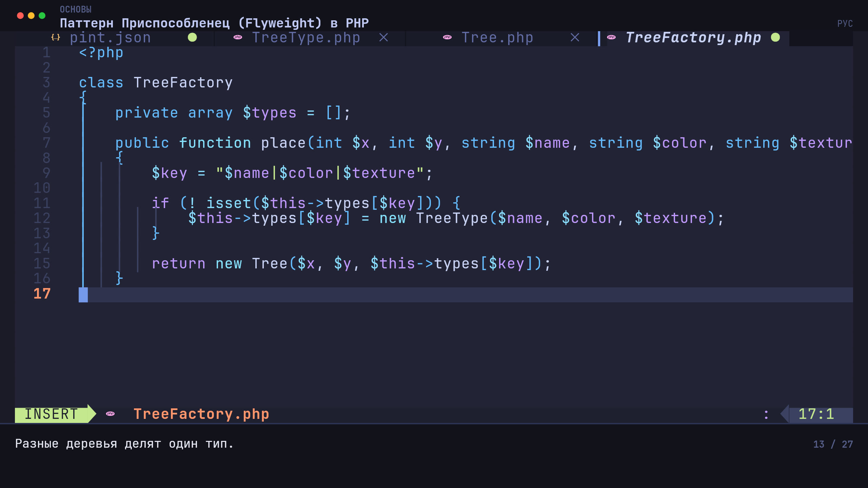The height and width of the screenshot is (488, 868).
Task: Click the place function name
Action: [x=283, y=143]
